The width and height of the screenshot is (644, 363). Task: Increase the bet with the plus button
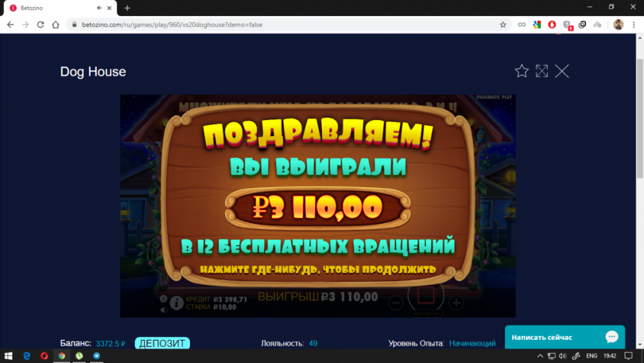click(456, 303)
